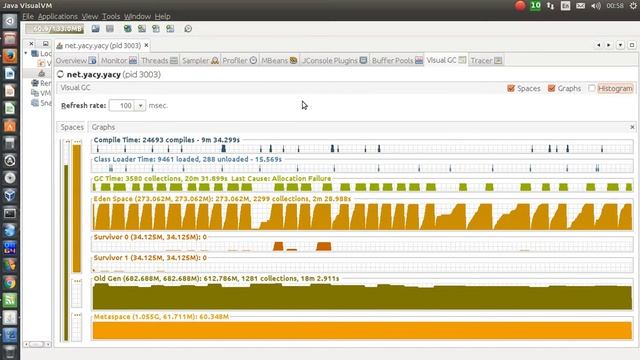The width and height of the screenshot is (640, 360).
Task: Maximize the document window area
Action: tap(631, 45)
